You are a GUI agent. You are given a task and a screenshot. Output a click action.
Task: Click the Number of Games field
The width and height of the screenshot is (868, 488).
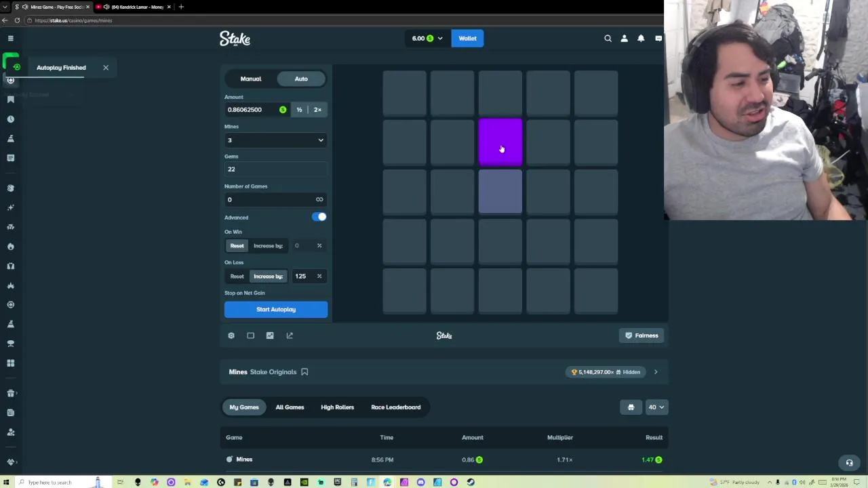pos(276,200)
